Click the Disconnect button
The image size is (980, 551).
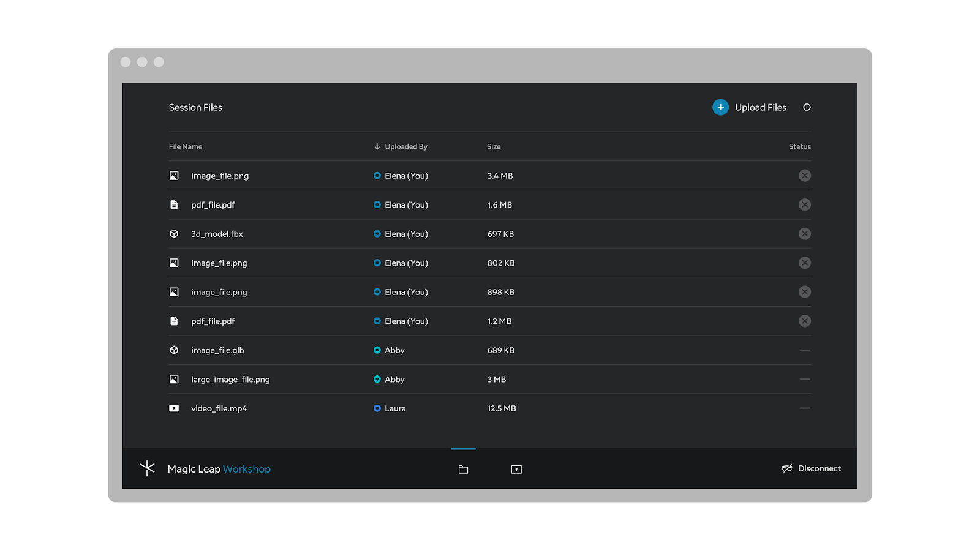click(811, 468)
